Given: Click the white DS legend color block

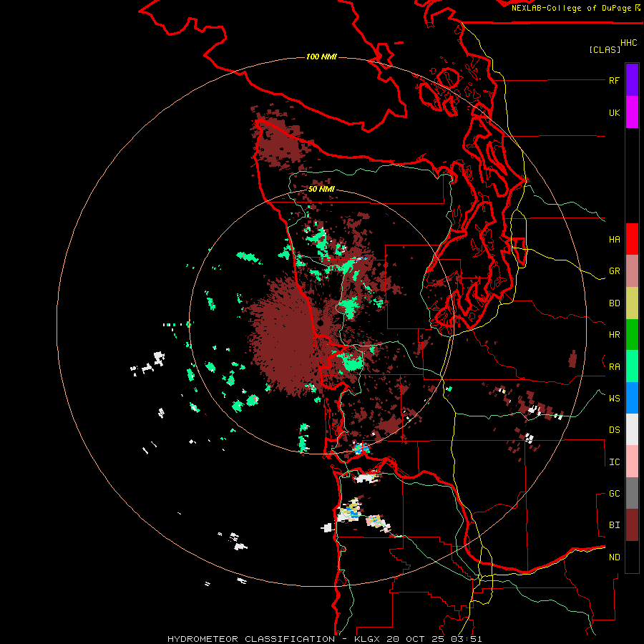Looking at the screenshot, I should [632, 429].
